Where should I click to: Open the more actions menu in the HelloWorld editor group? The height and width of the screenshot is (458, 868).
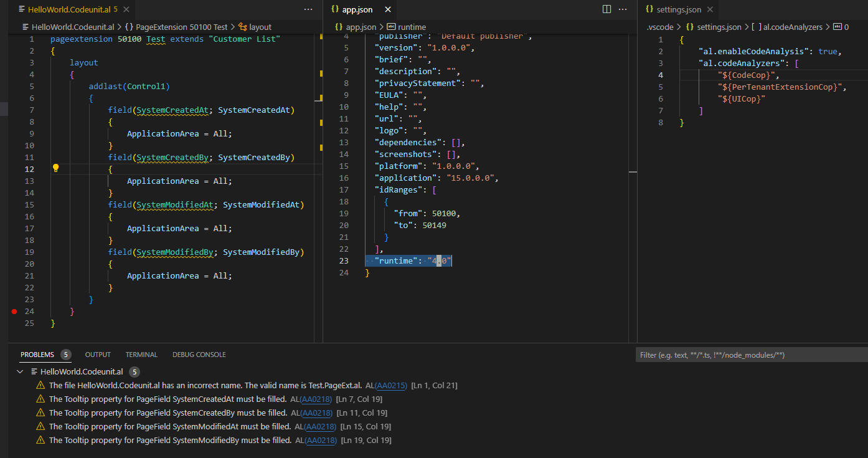point(308,9)
